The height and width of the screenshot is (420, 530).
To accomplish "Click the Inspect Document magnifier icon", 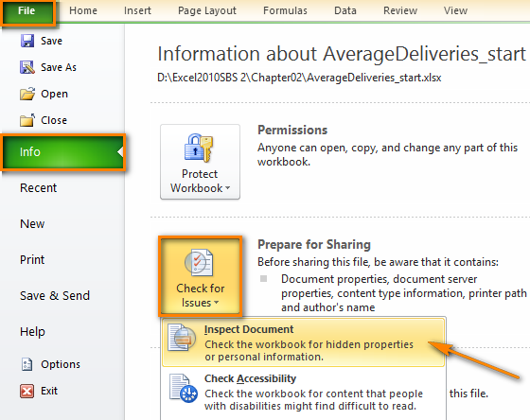I will (182, 337).
